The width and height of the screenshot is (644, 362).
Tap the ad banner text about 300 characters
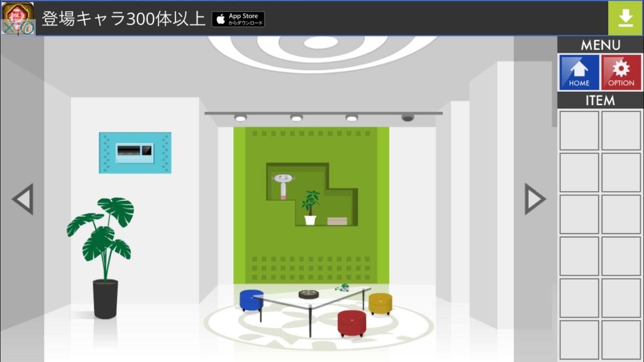pyautogui.click(x=124, y=19)
